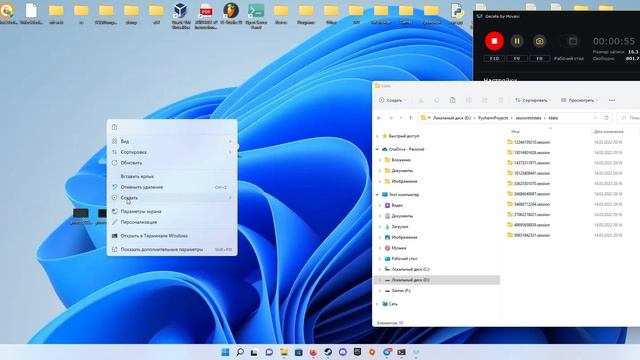Image resolution: width=640 pixels, height=360 pixels.
Task: Click Локальный диск (D:) in the address bar
Action: coord(451,118)
